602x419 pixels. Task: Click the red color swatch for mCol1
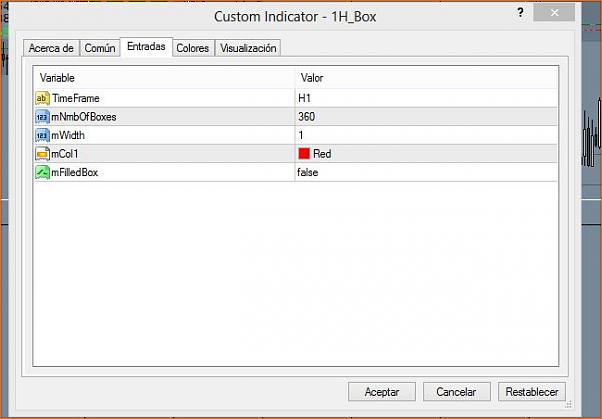[304, 154]
